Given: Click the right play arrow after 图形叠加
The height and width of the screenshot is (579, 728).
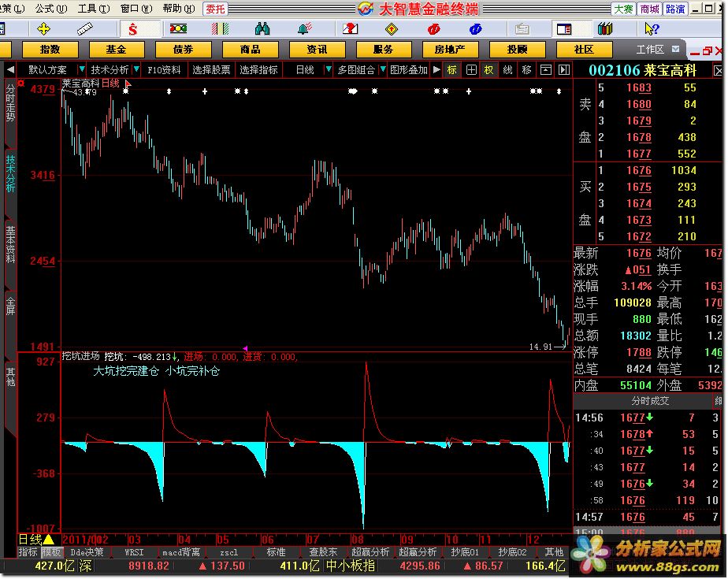Looking at the screenshot, I should [x=436, y=70].
